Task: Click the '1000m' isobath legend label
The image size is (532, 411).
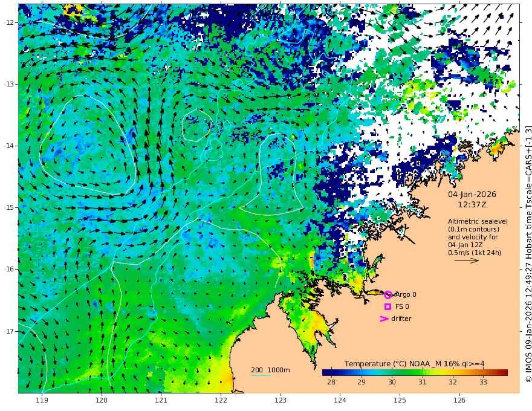Action: 279,370
